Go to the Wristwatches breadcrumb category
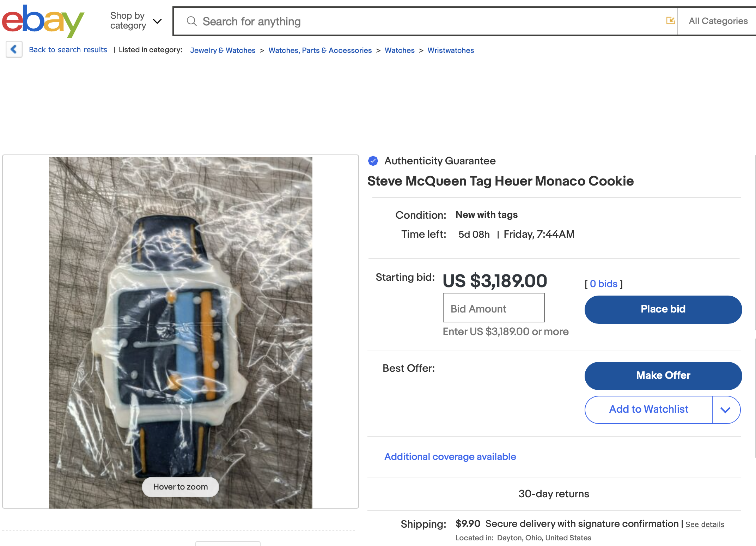 (451, 50)
